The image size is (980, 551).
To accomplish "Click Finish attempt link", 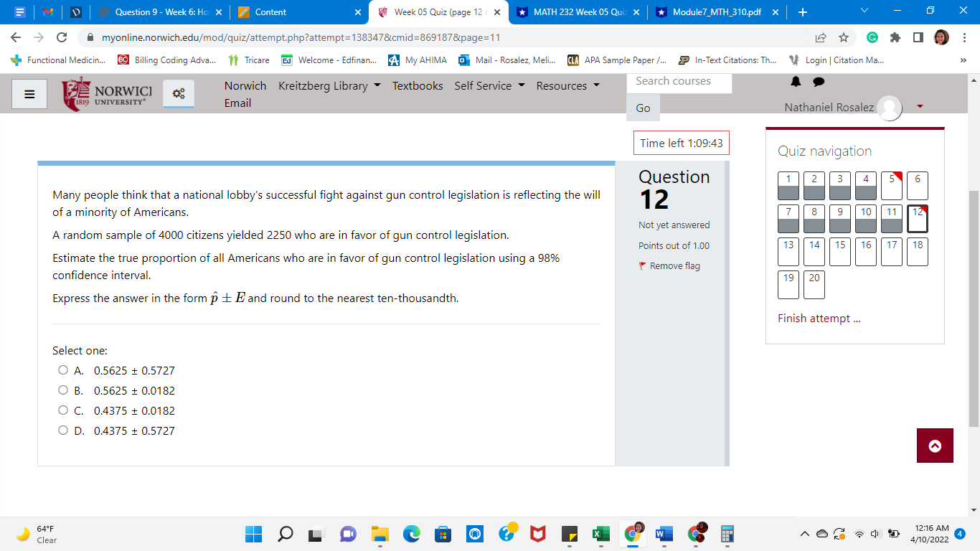I will 819,319.
